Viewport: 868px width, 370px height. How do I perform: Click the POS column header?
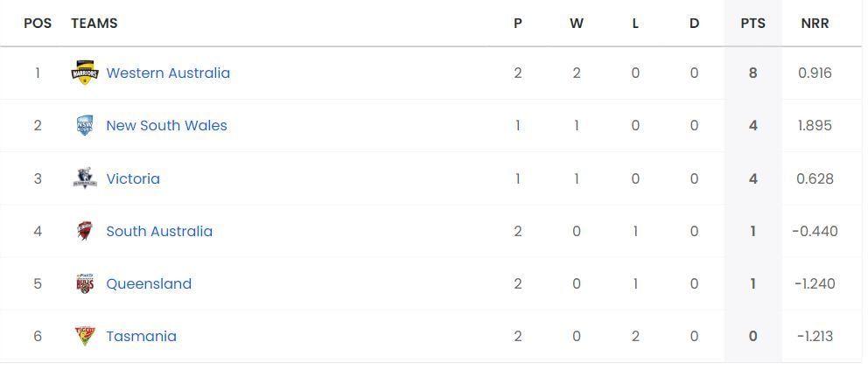pyautogui.click(x=38, y=24)
